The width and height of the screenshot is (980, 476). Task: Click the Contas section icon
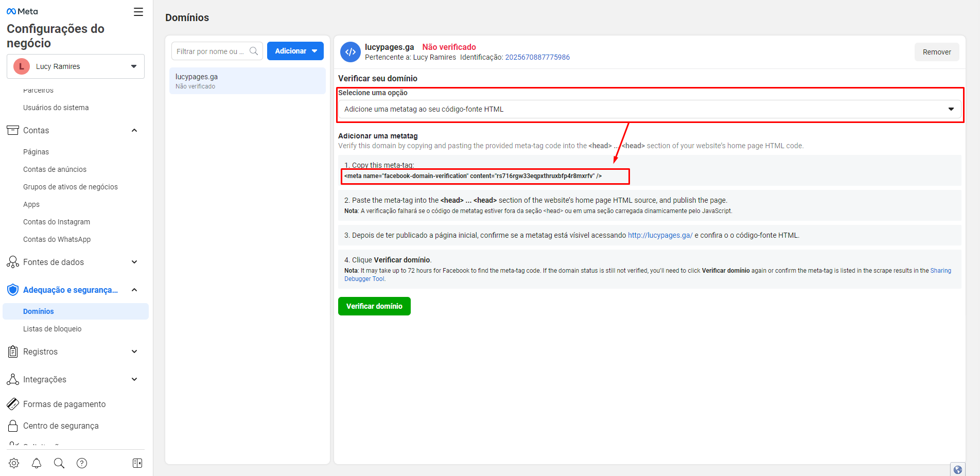pos(13,130)
